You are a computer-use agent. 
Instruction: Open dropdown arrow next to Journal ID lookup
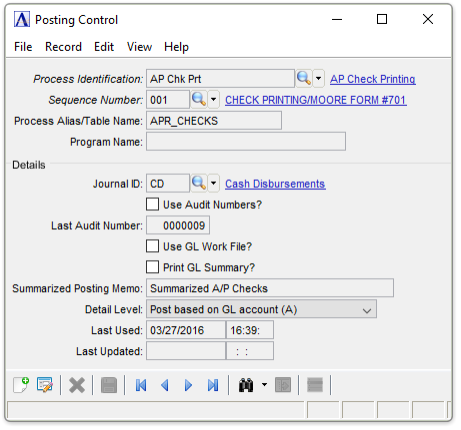tap(213, 183)
